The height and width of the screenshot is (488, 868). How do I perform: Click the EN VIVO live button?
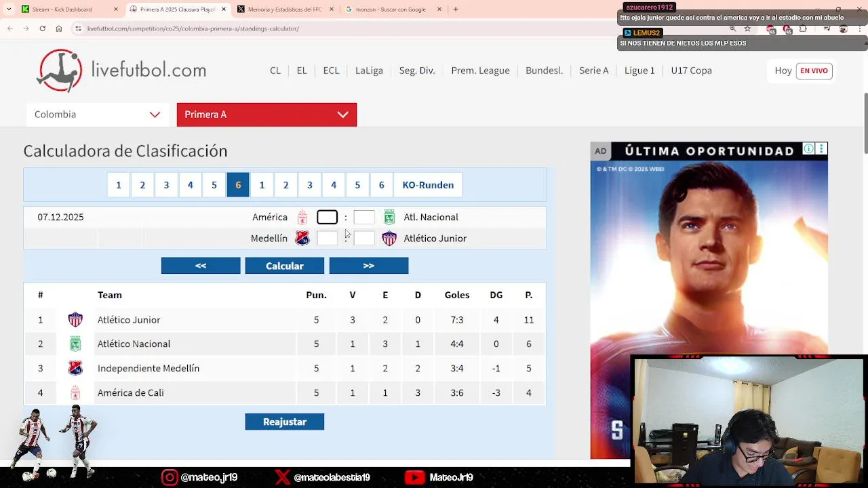click(814, 71)
